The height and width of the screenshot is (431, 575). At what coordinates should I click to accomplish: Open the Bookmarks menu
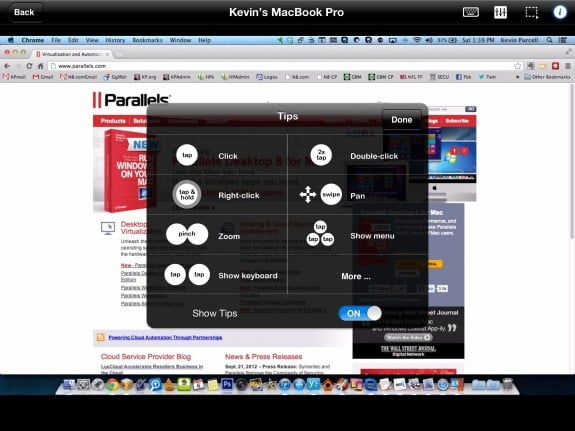pos(147,40)
